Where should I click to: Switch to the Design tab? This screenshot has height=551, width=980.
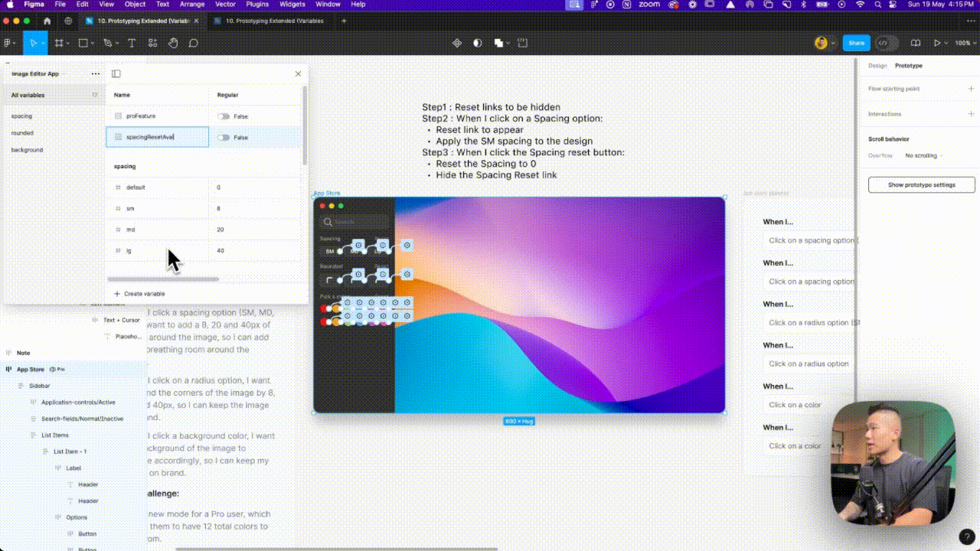pyautogui.click(x=877, y=66)
